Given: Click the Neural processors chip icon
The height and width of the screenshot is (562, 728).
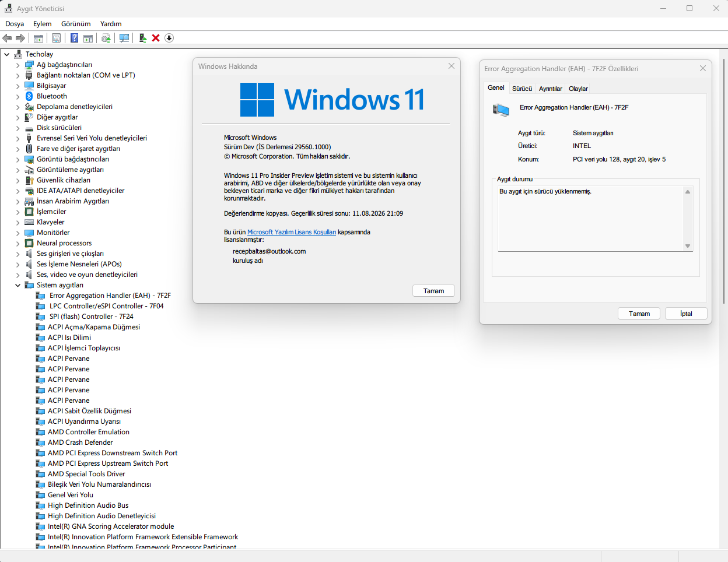Looking at the screenshot, I should pyautogui.click(x=29, y=243).
